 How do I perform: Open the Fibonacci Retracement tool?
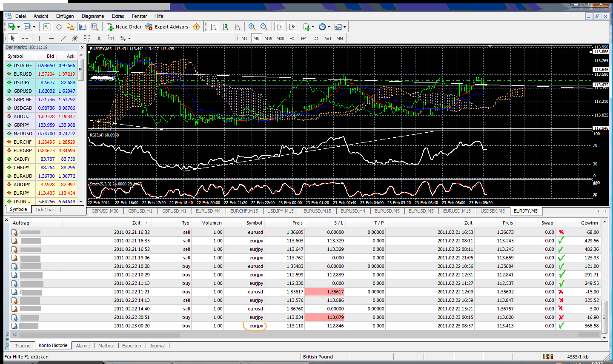87,38
